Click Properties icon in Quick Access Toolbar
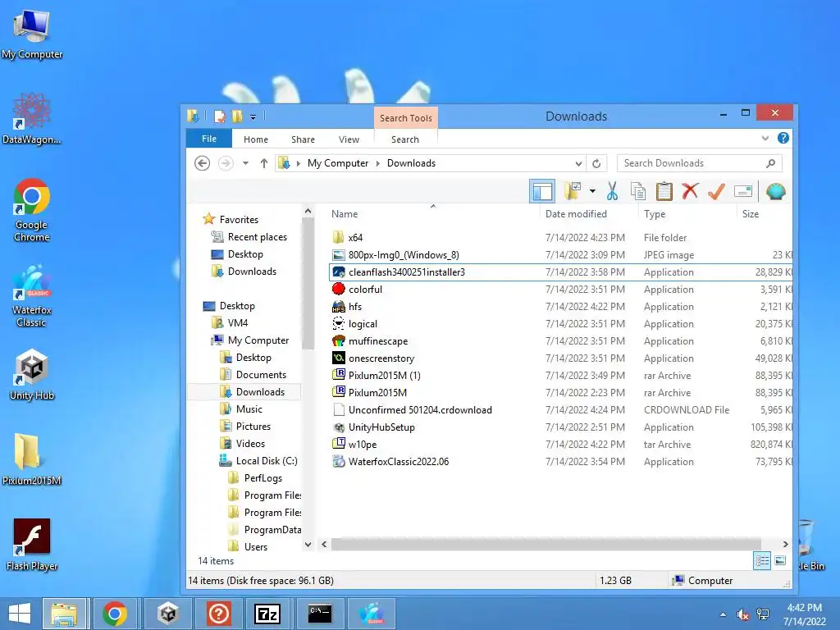This screenshot has height=630, width=840. (219, 116)
